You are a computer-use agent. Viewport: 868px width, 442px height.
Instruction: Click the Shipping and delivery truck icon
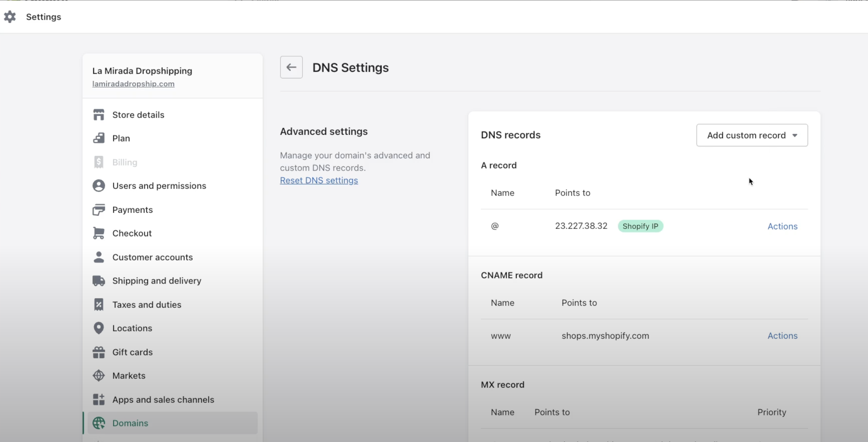(99, 281)
